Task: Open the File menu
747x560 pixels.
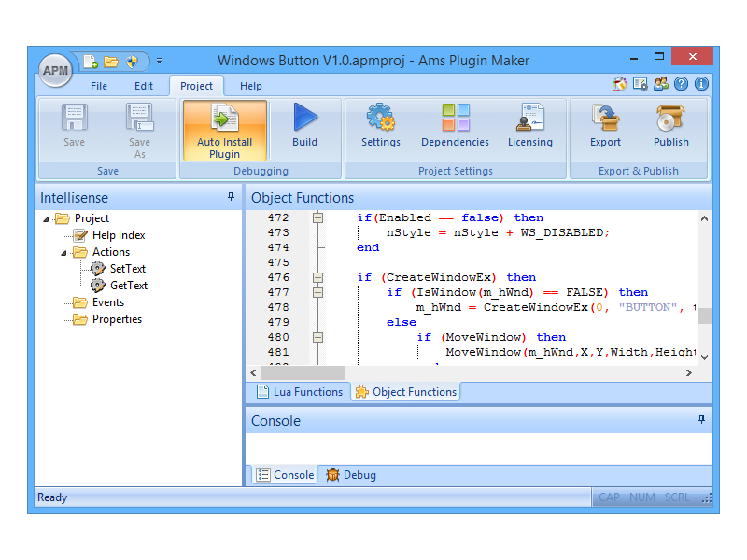Action: tap(99, 86)
